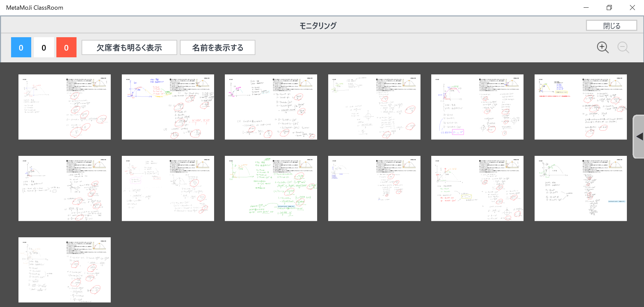Minimize the MetaMoJi ClassRoom window
This screenshot has width=644, height=307.
586,7
